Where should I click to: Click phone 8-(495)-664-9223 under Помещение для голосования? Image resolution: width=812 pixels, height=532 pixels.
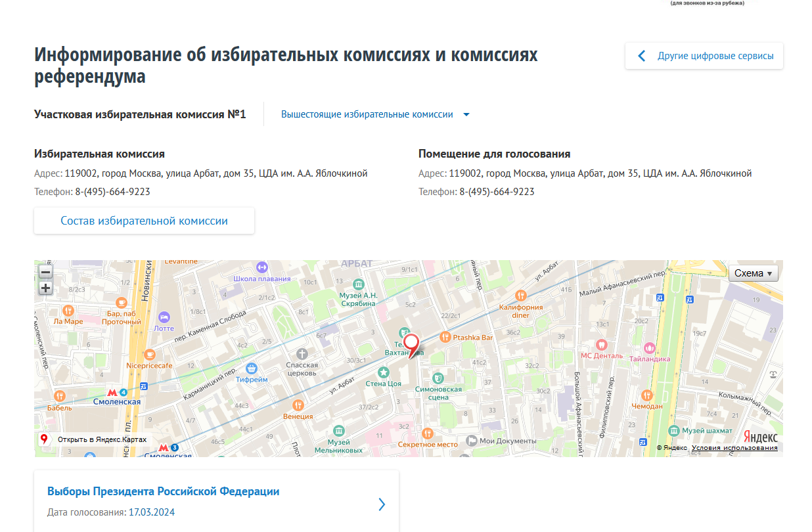(497, 192)
